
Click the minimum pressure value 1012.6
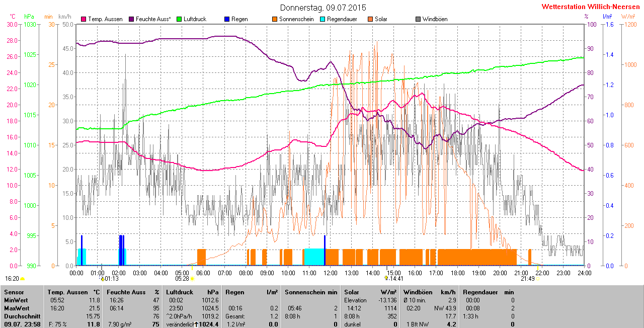(211, 300)
